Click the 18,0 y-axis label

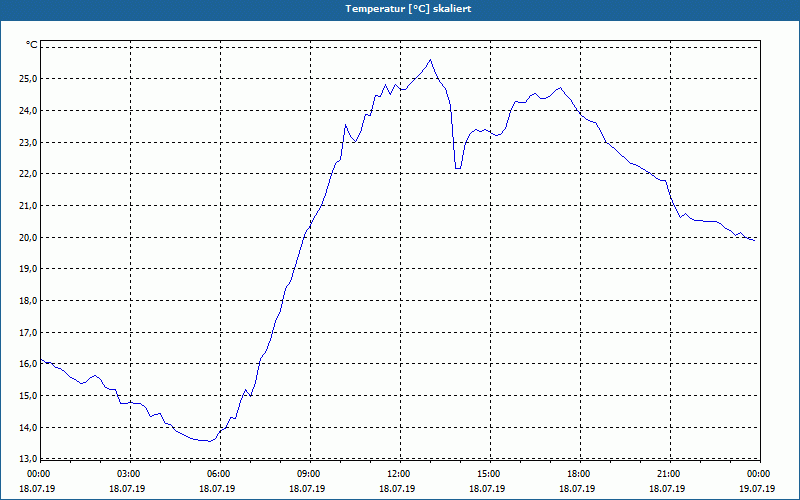click(x=29, y=301)
